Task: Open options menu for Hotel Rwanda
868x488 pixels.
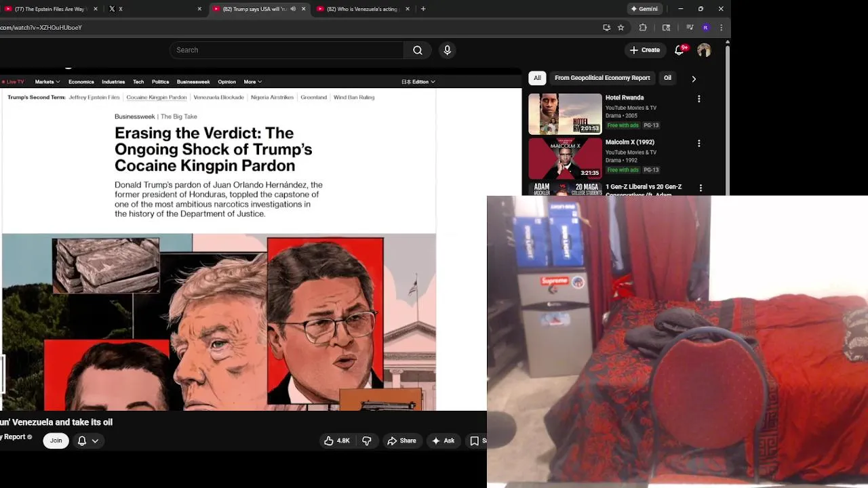Action: point(699,99)
